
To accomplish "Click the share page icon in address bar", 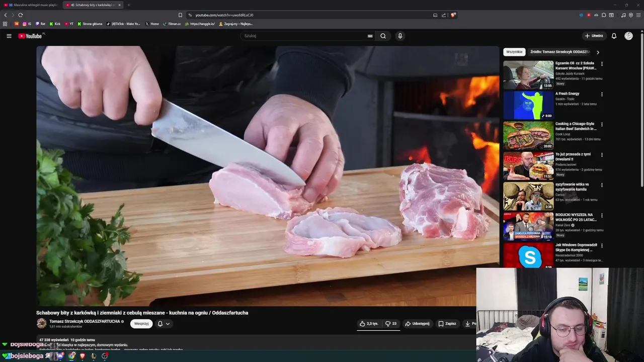I will (444, 15).
